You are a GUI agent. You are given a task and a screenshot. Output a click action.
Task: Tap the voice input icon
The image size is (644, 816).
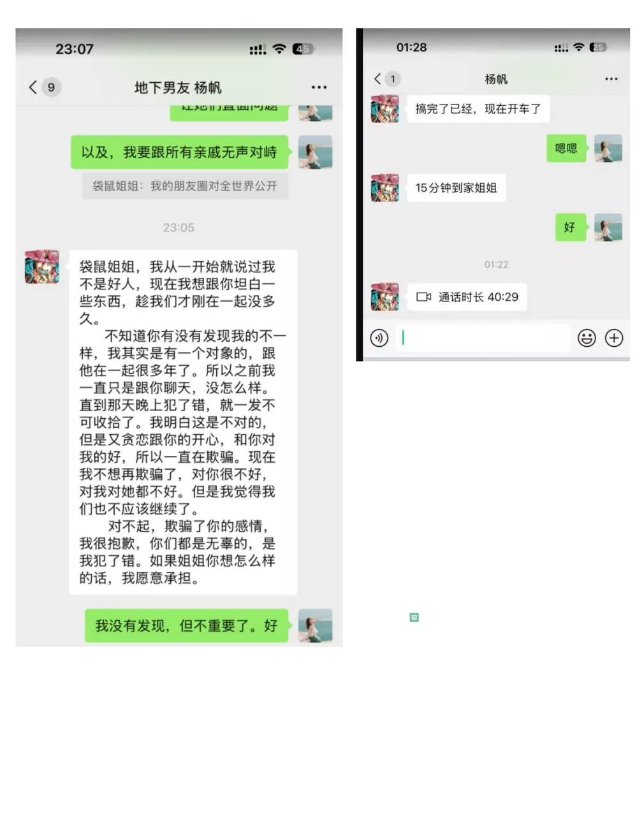click(379, 338)
